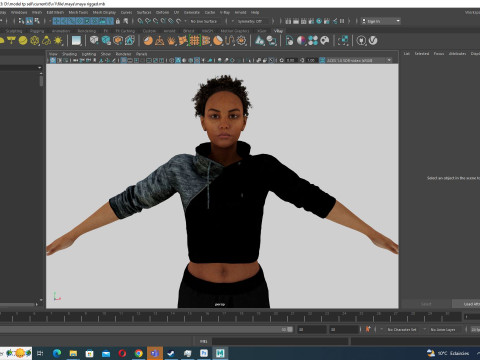Open the render view clapperboard icon

[x=288, y=21]
